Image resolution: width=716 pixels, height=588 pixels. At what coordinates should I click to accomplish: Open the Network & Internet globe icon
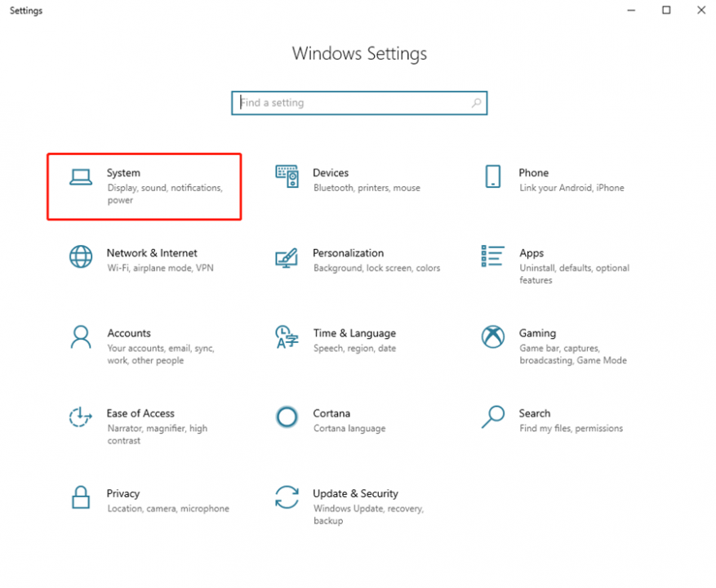[x=81, y=256]
